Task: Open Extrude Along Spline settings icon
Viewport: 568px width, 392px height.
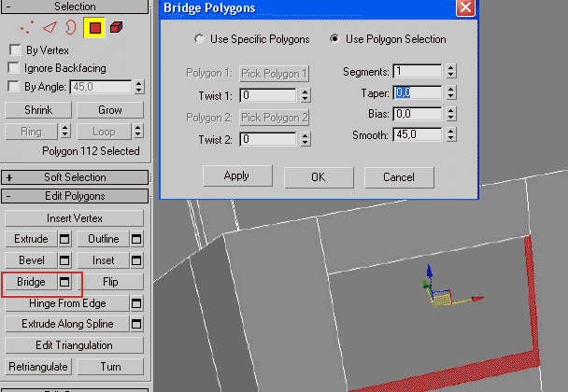Action: coord(136,324)
